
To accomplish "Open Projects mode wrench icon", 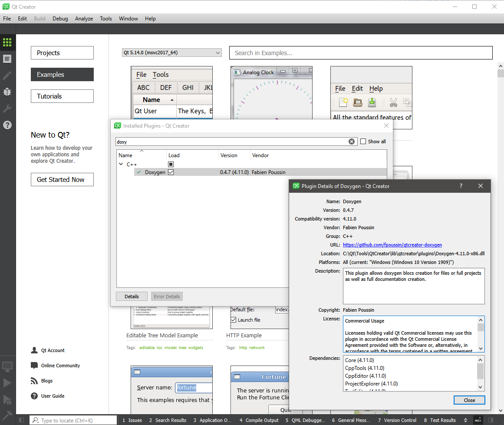I will pos(7,109).
